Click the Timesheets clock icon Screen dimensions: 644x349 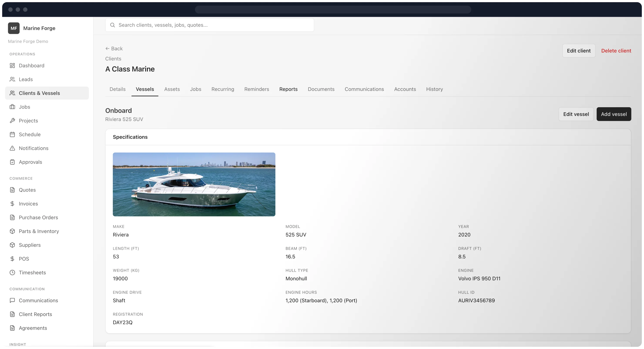(12, 272)
